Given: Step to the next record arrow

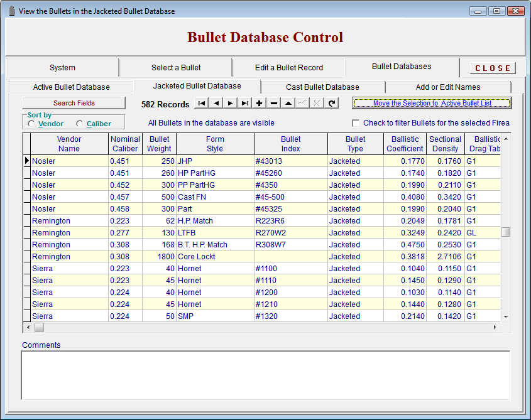Looking at the screenshot, I should [x=230, y=103].
